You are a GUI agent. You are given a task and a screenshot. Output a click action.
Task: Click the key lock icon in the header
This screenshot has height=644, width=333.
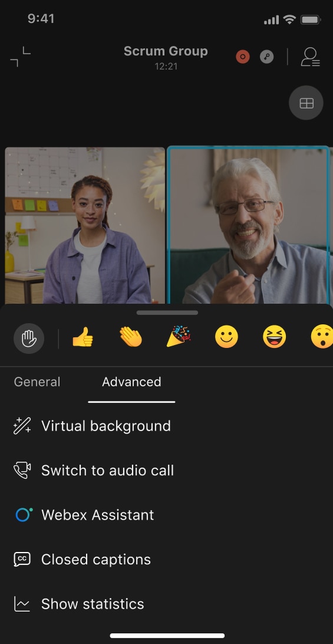267,57
